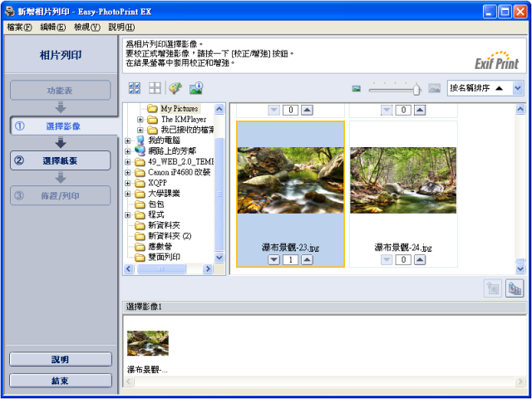Open the 檢視(V) menu

click(x=87, y=27)
